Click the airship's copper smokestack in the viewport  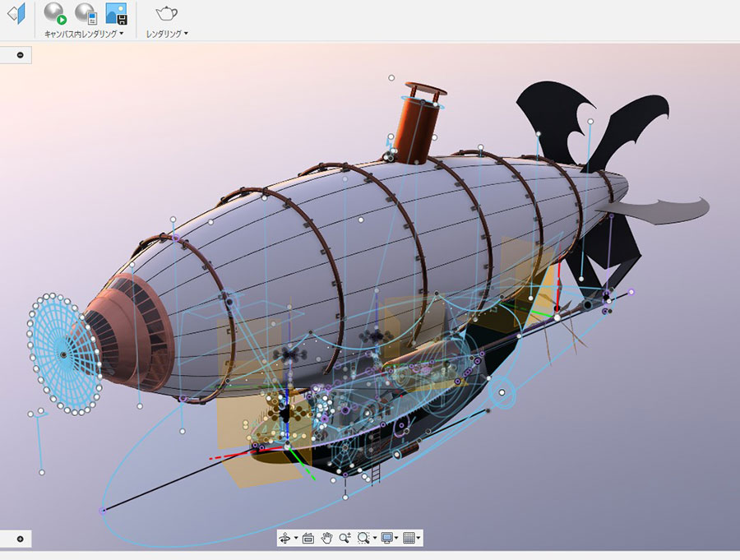click(x=418, y=127)
